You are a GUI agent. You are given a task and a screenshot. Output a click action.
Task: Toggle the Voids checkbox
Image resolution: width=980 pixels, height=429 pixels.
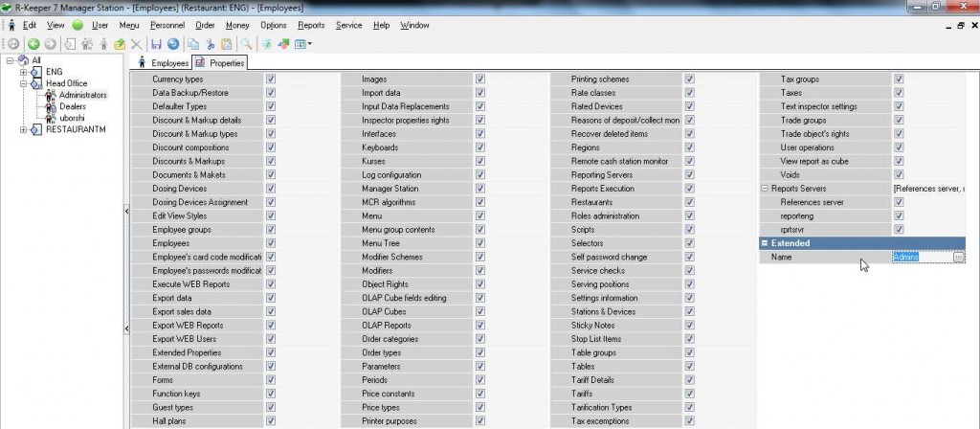tap(899, 175)
